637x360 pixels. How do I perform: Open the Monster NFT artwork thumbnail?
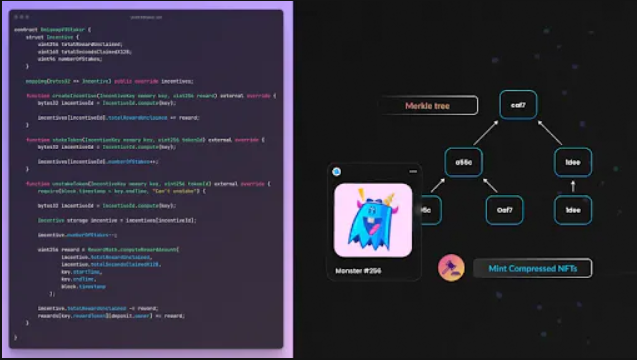(x=373, y=220)
